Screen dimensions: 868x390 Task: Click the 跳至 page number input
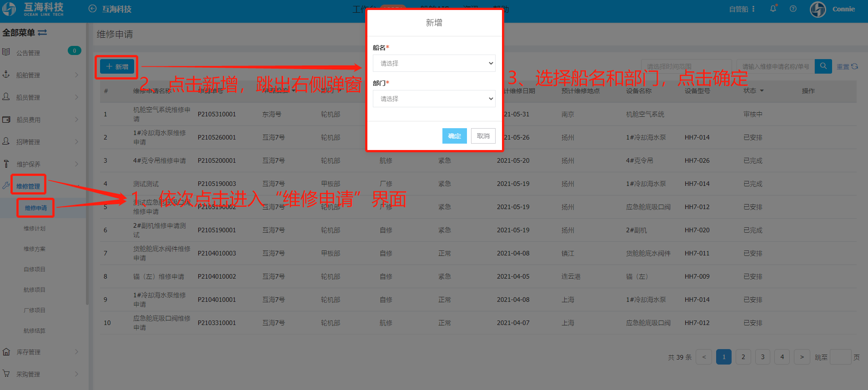(840, 357)
